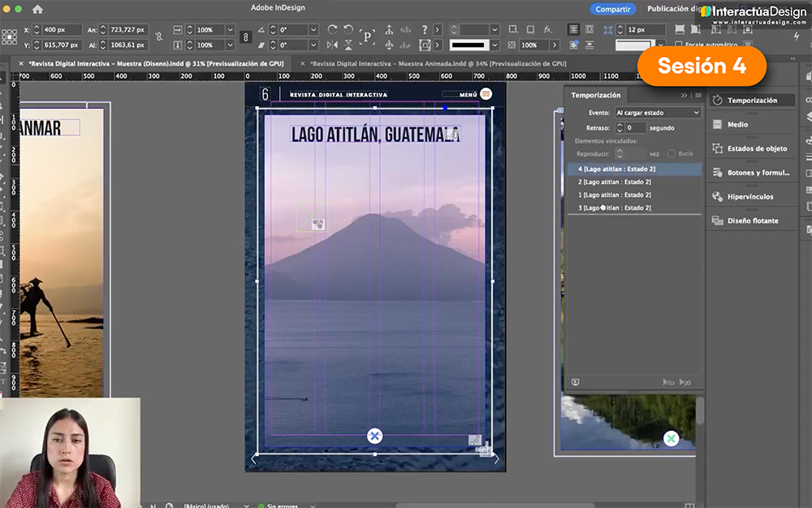Screen dimensions: 812x508
Task: Close the Muestra Animada.indd tab
Action: coord(302,63)
